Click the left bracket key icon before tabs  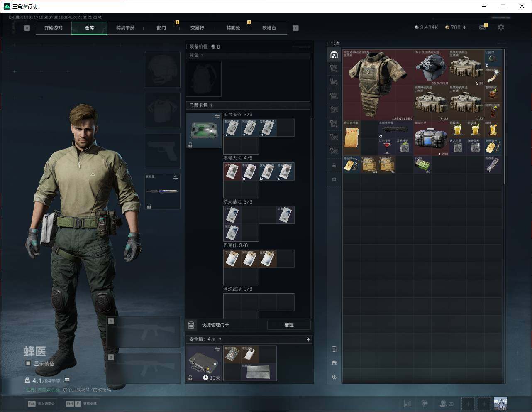pos(27,28)
